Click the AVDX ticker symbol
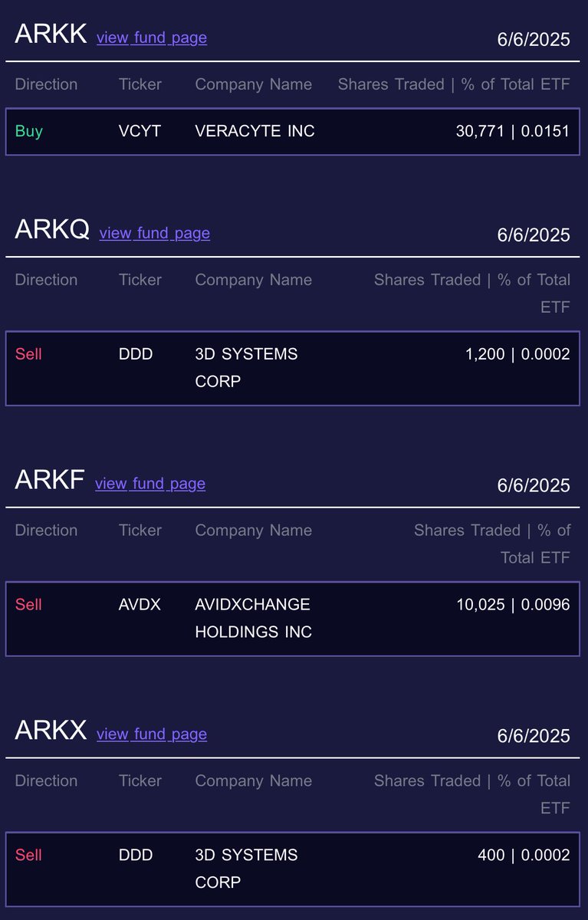 point(140,605)
